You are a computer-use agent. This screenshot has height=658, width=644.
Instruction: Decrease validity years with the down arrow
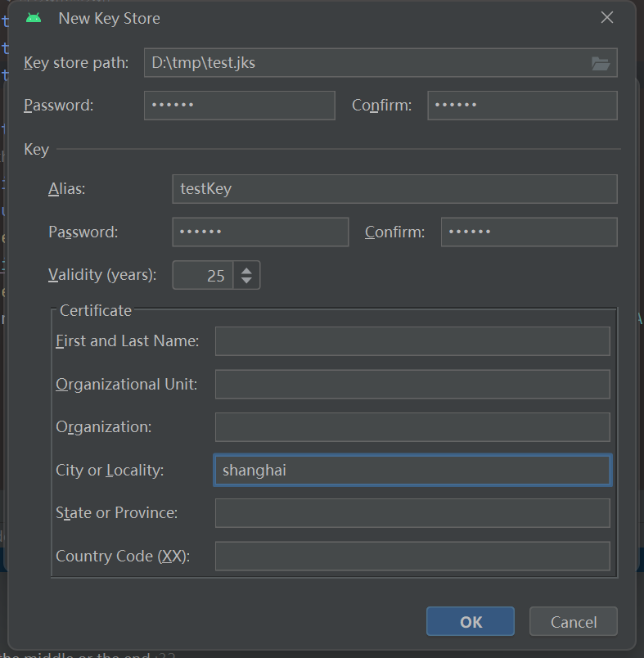[247, 281]
